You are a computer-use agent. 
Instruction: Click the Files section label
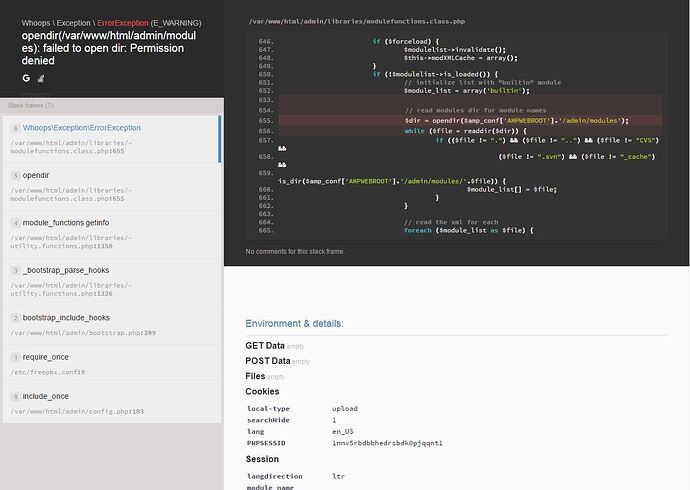click(x=255, y=376)
